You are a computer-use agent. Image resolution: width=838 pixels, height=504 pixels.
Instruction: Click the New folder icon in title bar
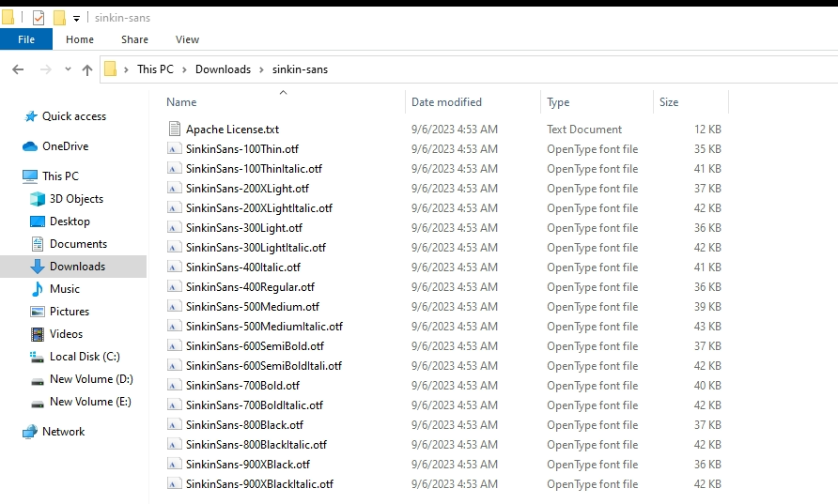tap(59, 18)
